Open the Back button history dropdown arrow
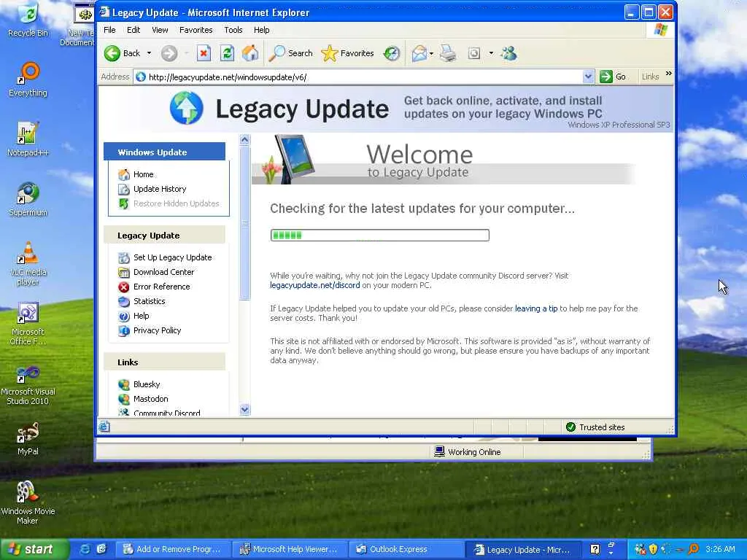 click(x=149, y=53)
